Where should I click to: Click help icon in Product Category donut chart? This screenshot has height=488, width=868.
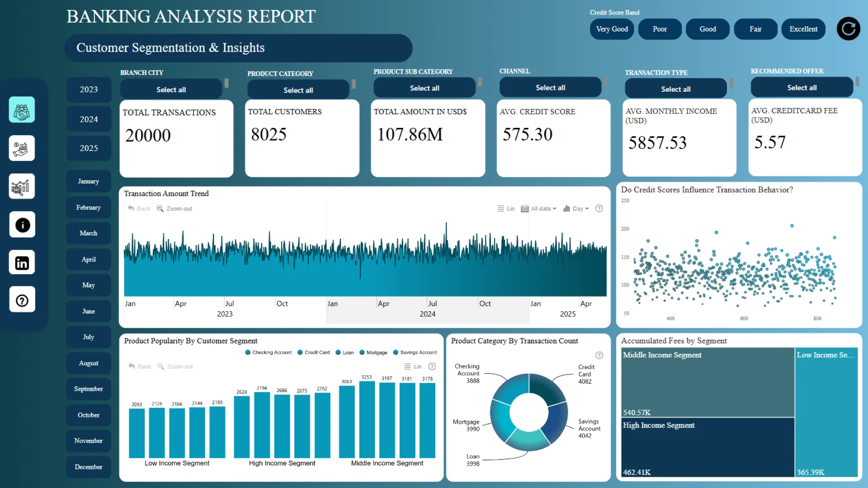[599, 356]
